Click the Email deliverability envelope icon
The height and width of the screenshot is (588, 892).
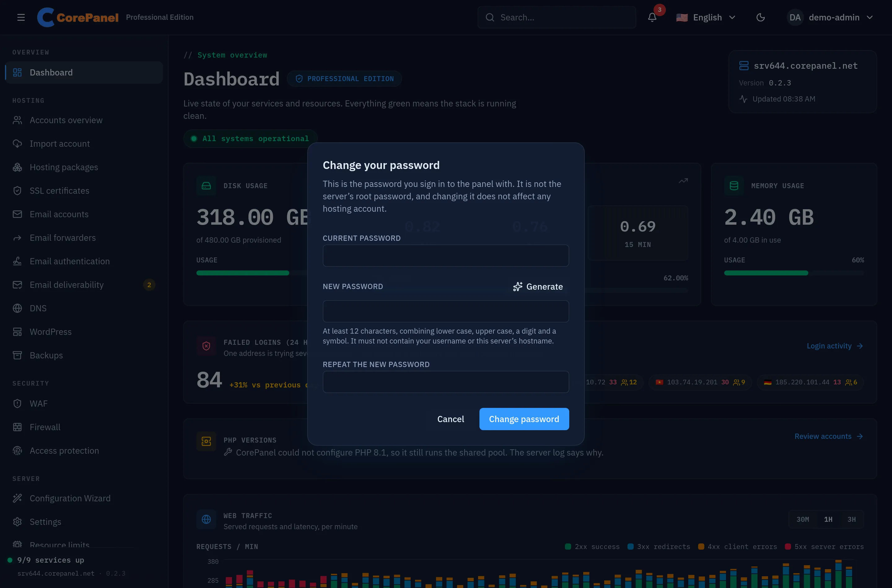click(x=17, y=285)
